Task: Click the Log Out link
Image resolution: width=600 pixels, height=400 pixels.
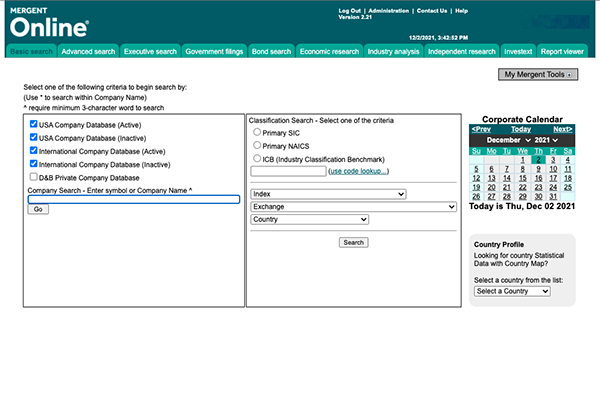Action: tap(350, 11)
